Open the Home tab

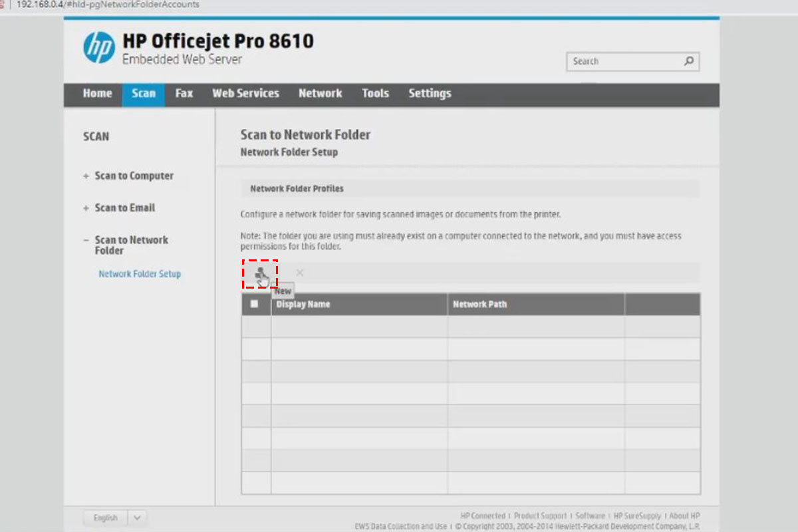[97, 94]
